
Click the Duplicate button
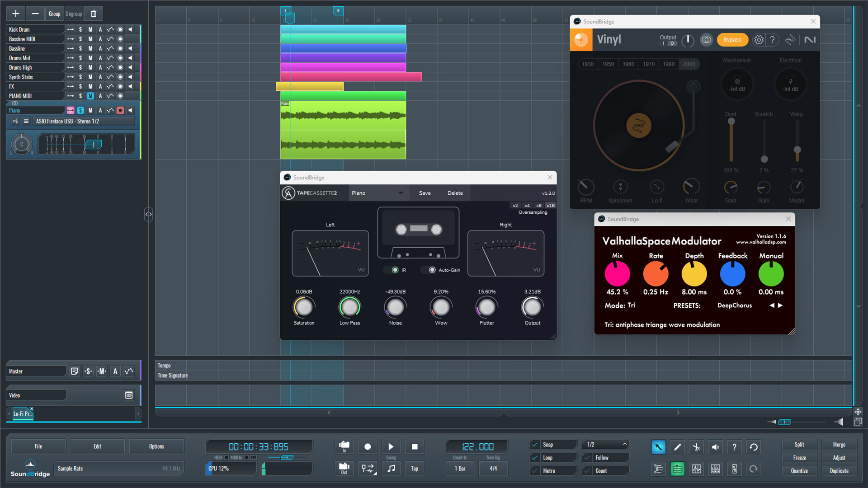click(839, 471)
